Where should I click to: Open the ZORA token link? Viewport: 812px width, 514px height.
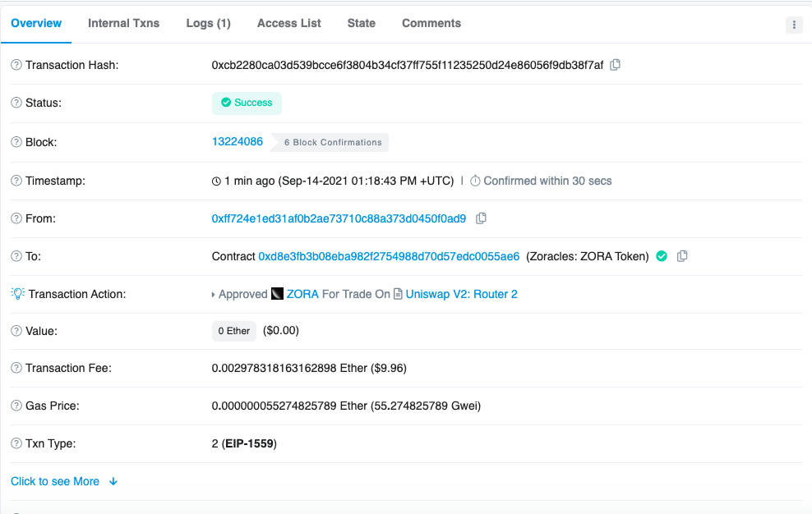[x=302, y=294]
